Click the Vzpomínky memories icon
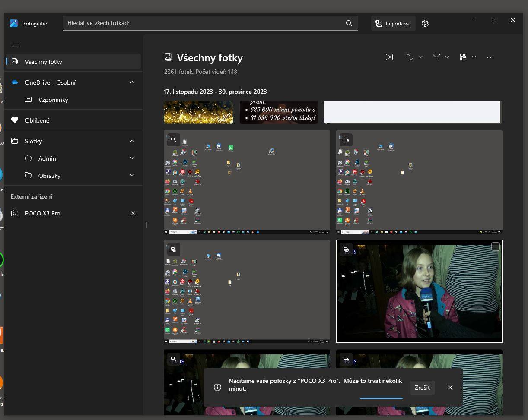 click(x=28, y=99)
